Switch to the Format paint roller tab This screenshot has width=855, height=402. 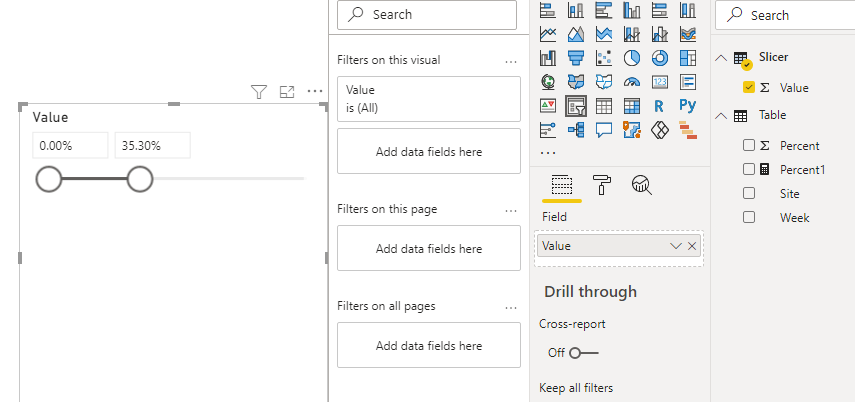pyautogui.click(x=601, y=185)
